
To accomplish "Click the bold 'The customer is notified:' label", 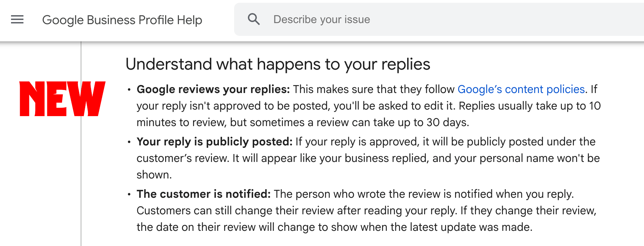I will point(203,194).
